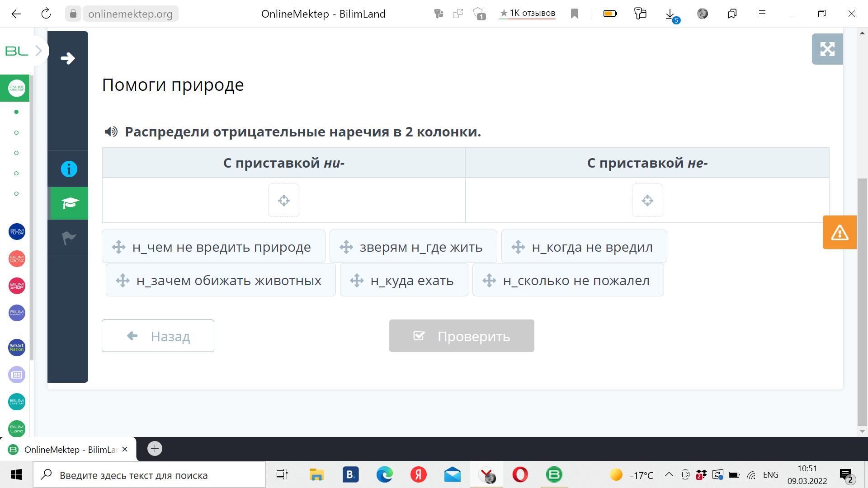Open Bilim Center sidebar icon

tap(17, 402)
